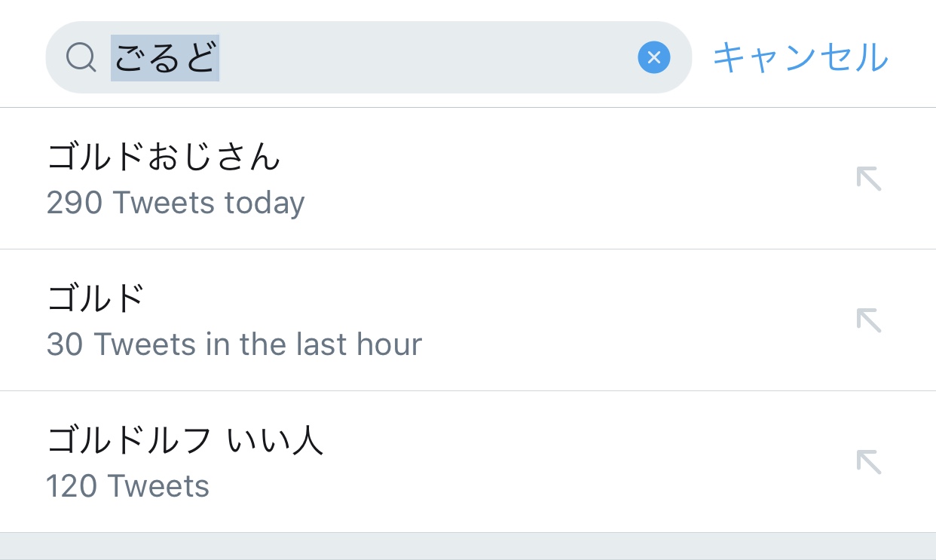This screenshot has height=560, width=936.
Task: Tap the fill-in arrow for ゴルドルフ いい人
Action: pos(868,461)
